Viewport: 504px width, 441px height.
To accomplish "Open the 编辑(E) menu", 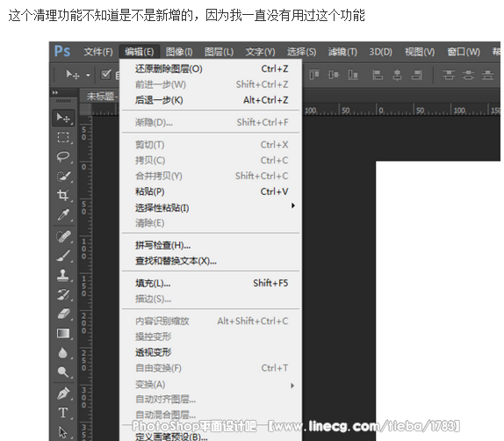I will [140, 52].
